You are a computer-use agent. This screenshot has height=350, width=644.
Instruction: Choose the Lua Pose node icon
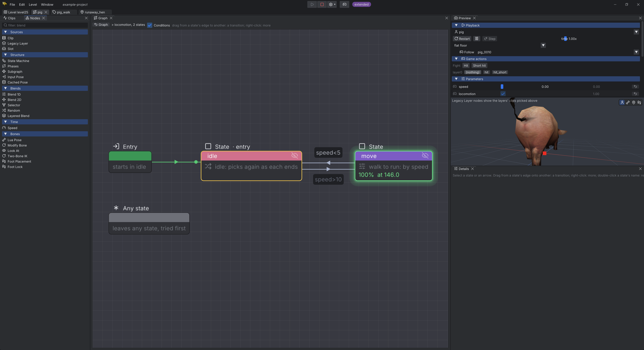tap(4, 140)
